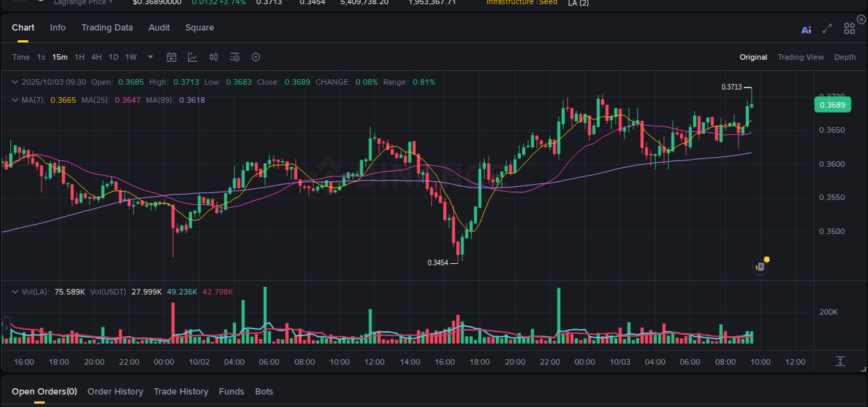Open the chart layout grid icon
This screenshot has height=407, width=868.
click(x=849, y=28)
